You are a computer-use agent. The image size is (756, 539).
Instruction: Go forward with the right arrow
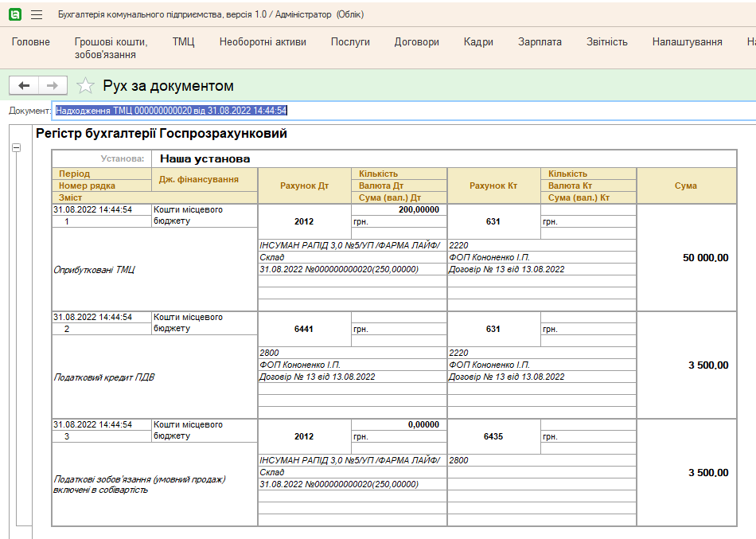click(x=53, y=86)
